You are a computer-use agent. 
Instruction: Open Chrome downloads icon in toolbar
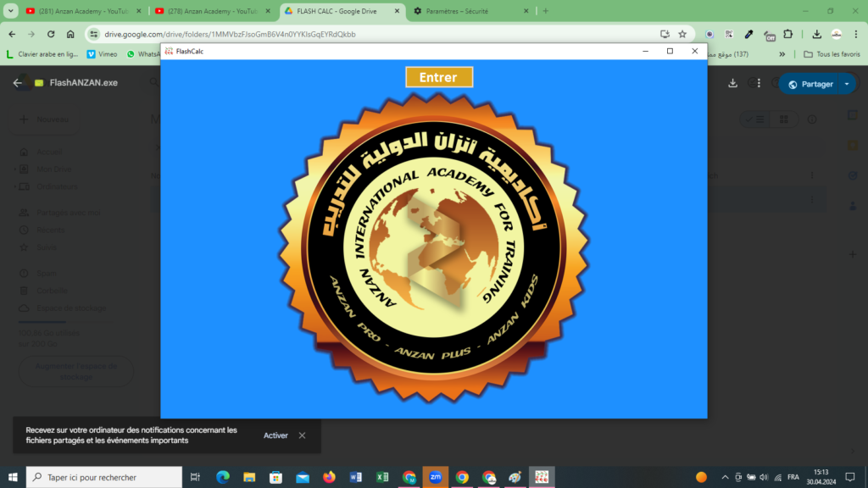click(x=816, y=34)
